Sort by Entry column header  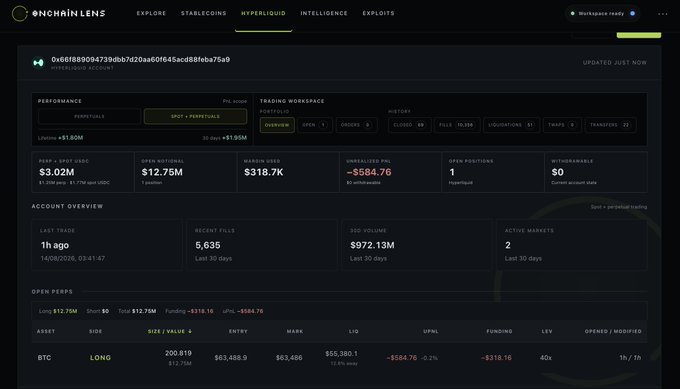pyautogui.click(x=238, y=331)
